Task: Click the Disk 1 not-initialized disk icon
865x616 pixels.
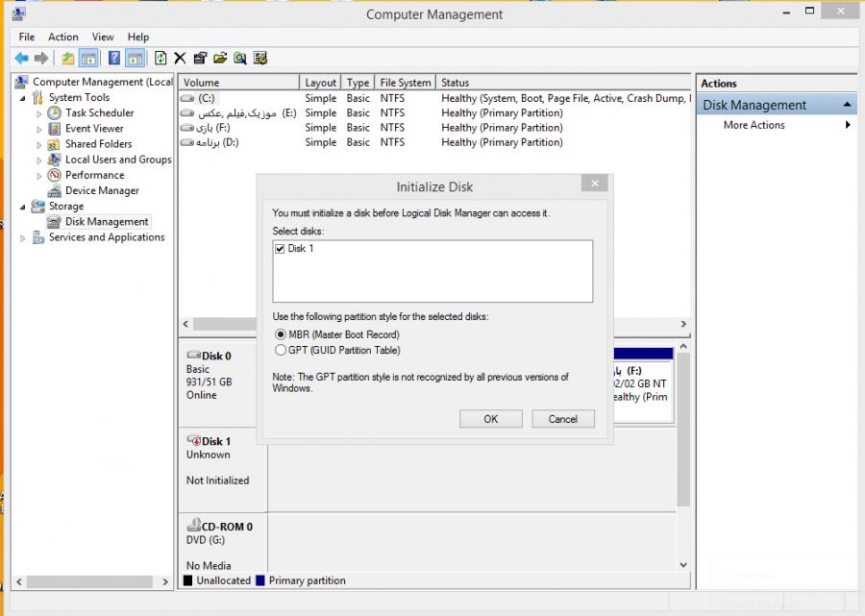Action: (194, 440)
